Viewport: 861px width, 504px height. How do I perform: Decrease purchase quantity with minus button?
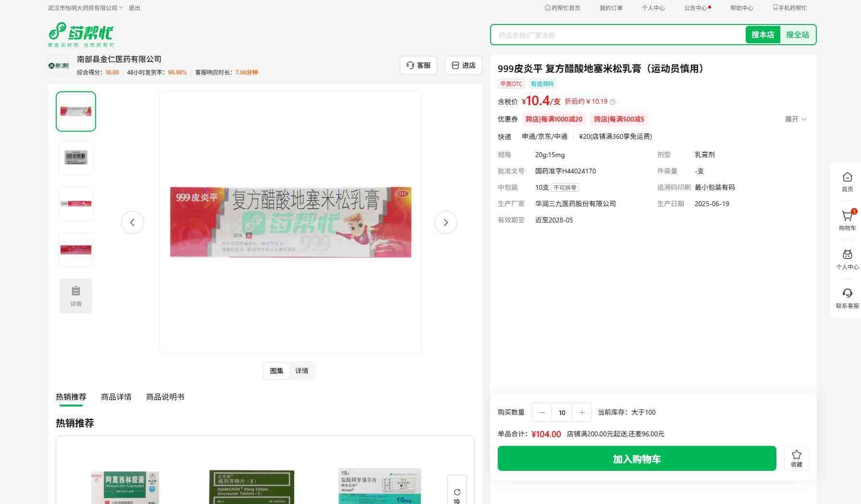click(x=542, y=412)
